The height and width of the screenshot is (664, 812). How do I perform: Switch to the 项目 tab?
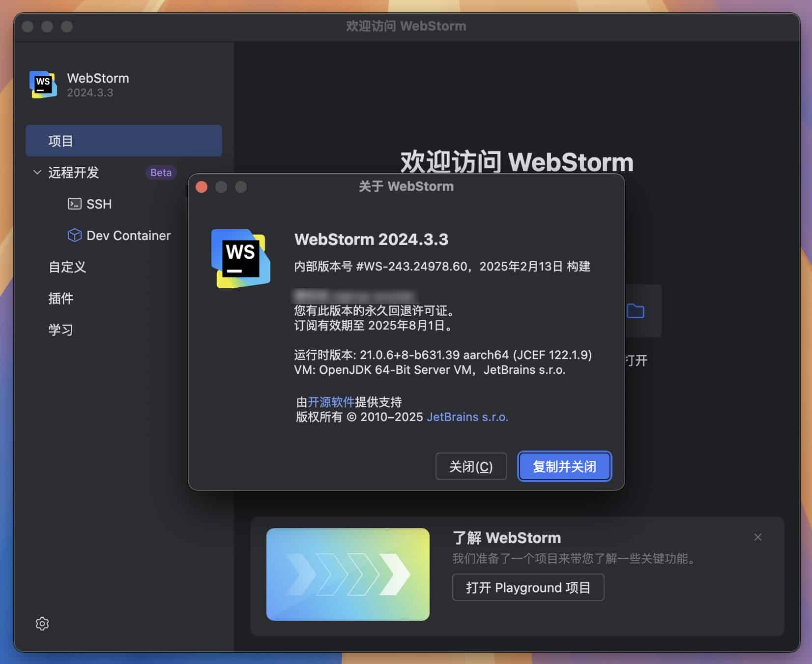(x=60, y=141)
